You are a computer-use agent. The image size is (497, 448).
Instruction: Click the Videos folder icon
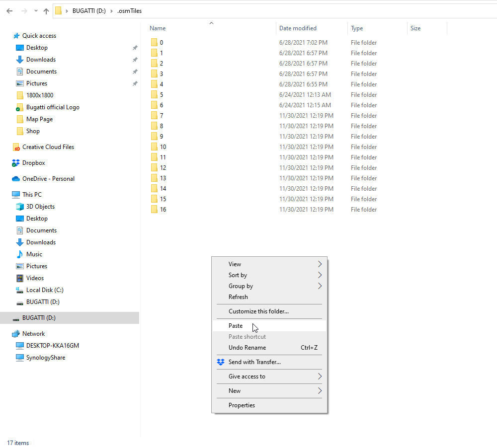20,278
